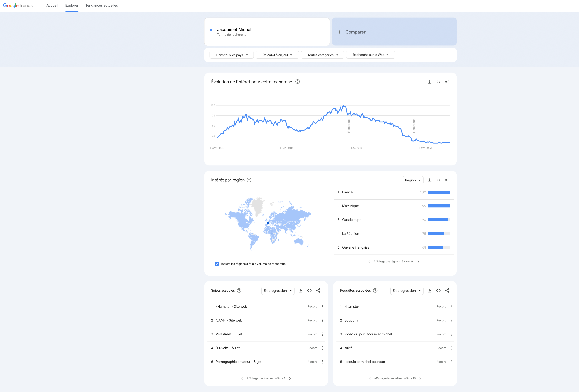Open the Dans tous les pays dropdown

(231, 55)
